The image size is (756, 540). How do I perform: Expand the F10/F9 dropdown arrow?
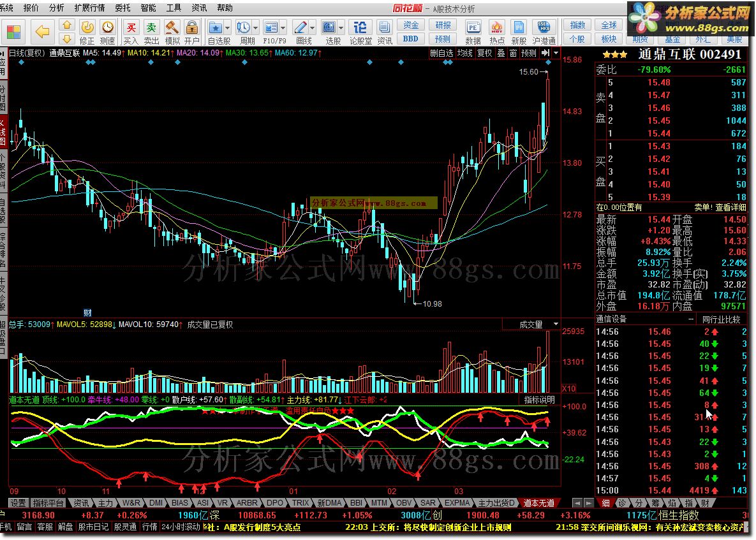click(283, 27)
